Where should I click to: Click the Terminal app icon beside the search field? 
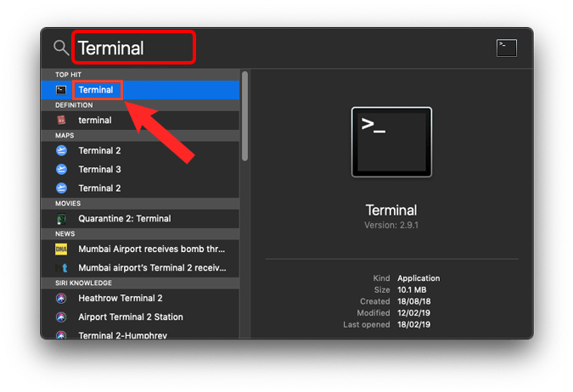pos(507,48)
